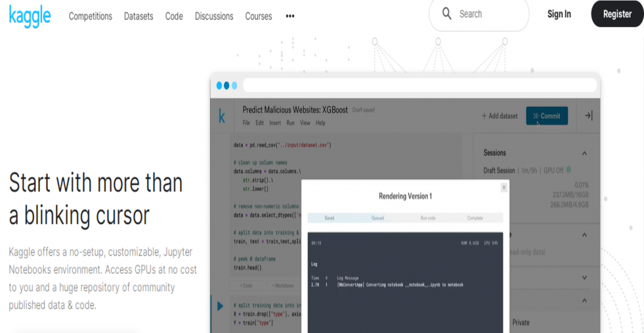
Task: Click the Draft saved status text
Action: click(x=364, y=111)
